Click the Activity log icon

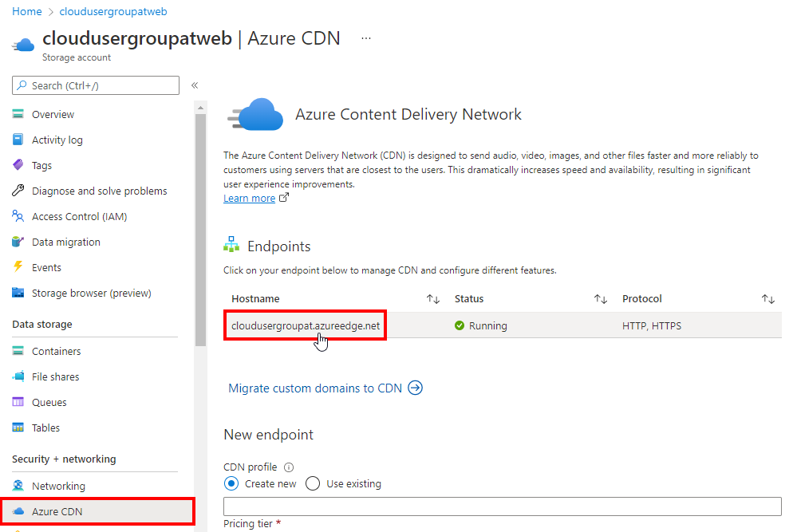18,140
